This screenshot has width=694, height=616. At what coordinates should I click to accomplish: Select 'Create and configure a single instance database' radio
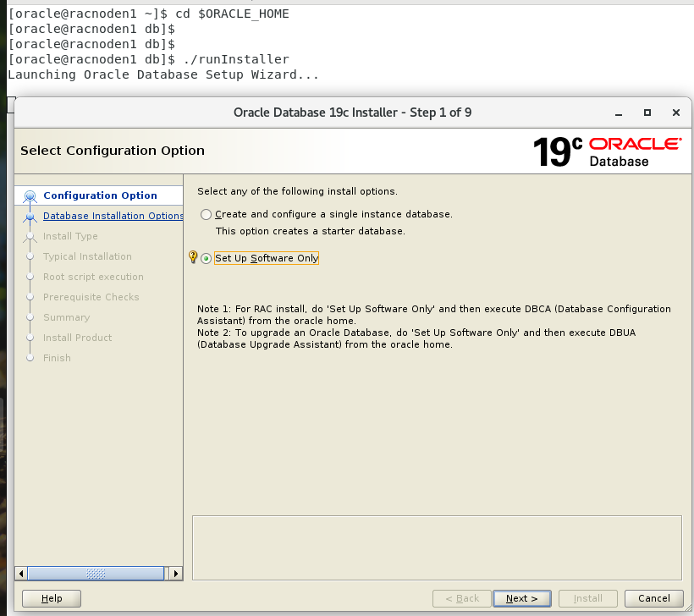point(206,215)
